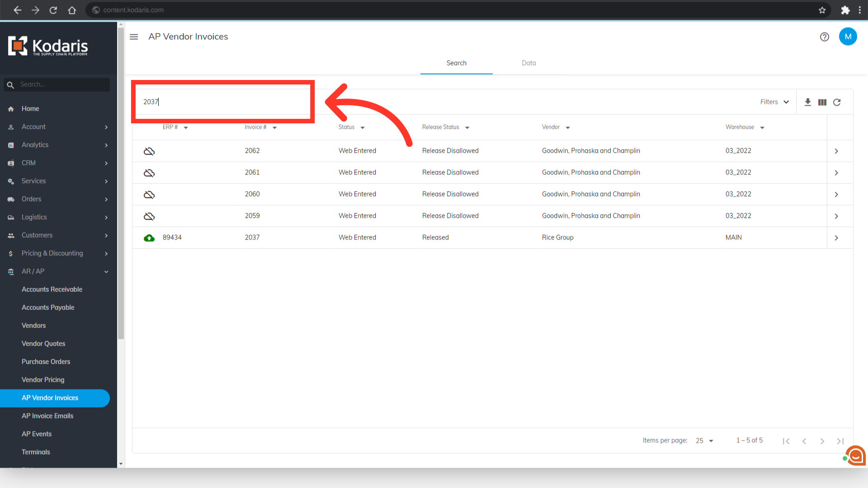This screenshot has width=868, height=488.
Task: Open AP Invoice Emails menu item
Action: (47, 416)
